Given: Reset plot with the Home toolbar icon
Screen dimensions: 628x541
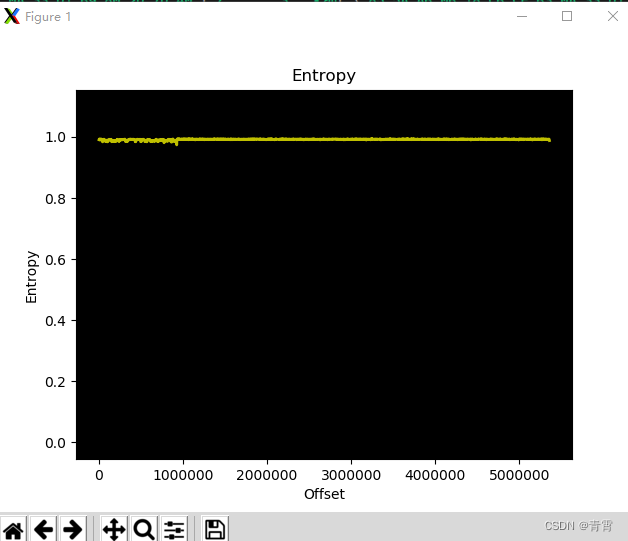Looking at the screenshot, I should click(14, 529).
